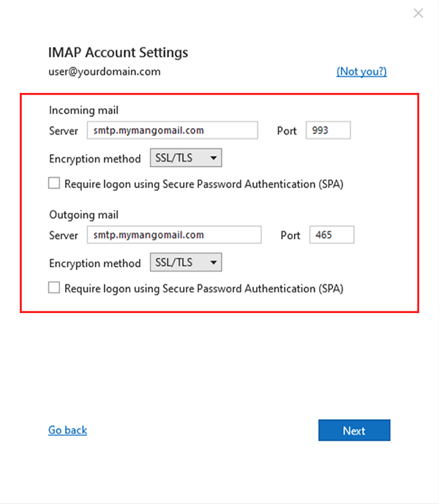
Task: Click the Next button
Action: pyautogui.click(x=354, y=430)
